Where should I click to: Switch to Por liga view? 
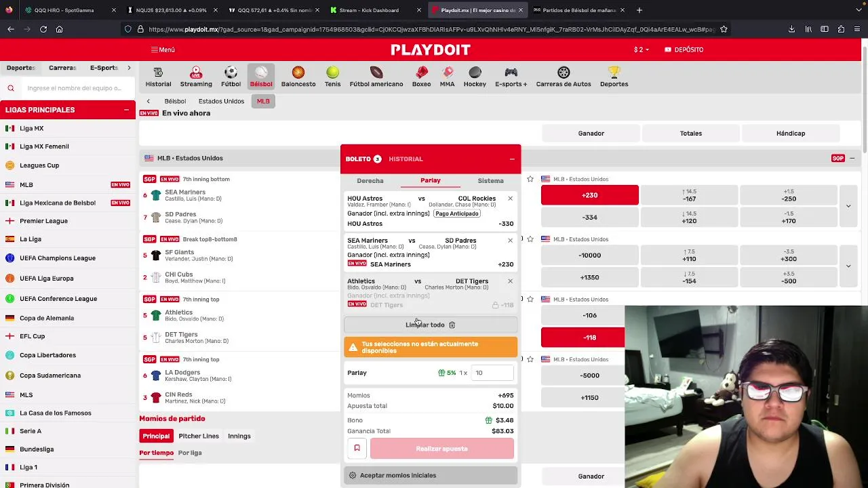190,453
